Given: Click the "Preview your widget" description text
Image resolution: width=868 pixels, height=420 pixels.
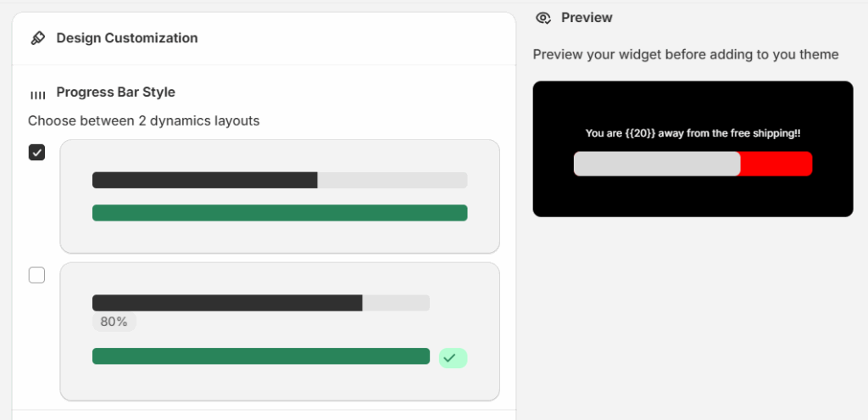Looking at the screenshot, I should pos(686,54).
